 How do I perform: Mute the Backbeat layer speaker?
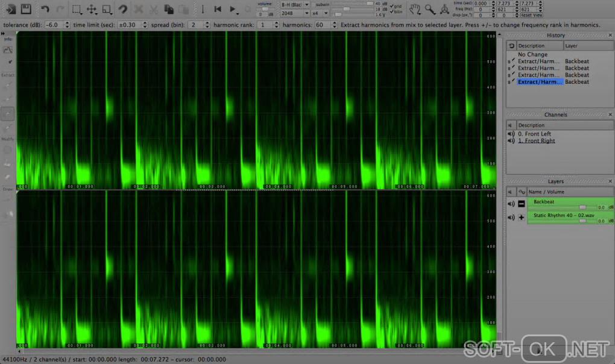point(511,204)
